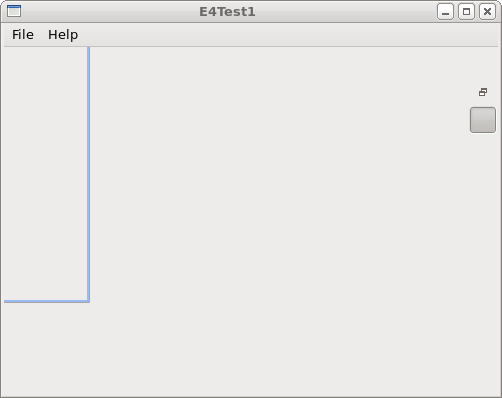Open the Help menu
Viewport: 502px width, 398px height.
point(63,35)
